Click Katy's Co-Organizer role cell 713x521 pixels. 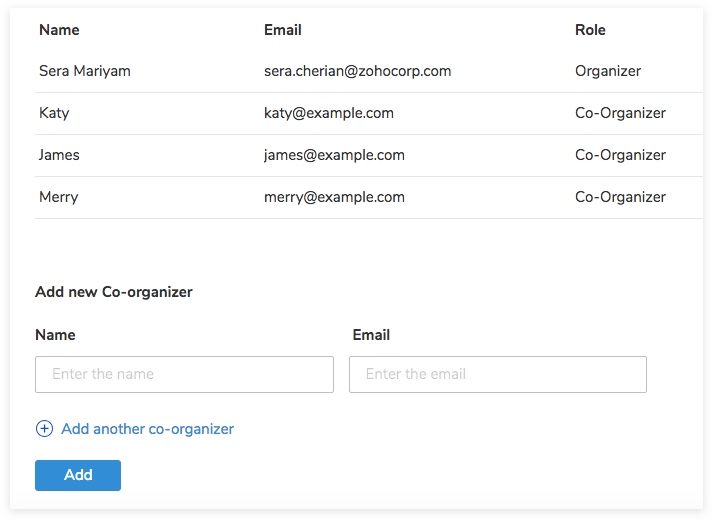click(x=620, y=113)
